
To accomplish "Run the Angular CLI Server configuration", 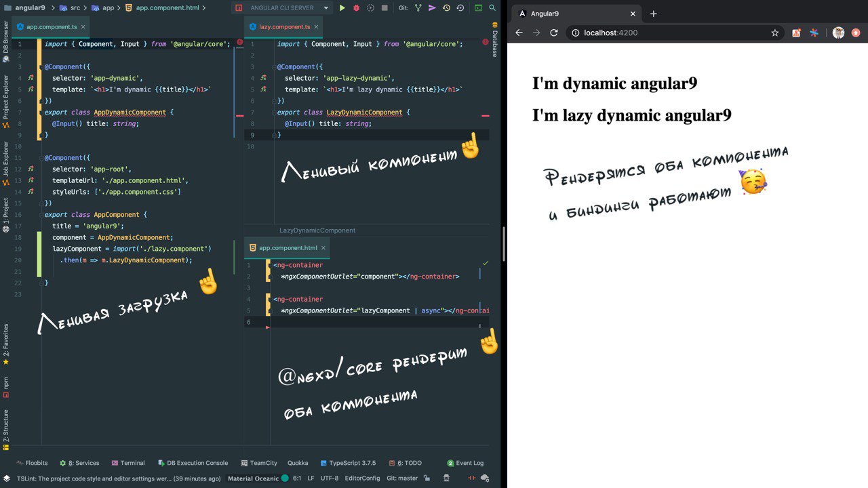I will [x=342, y=8].
